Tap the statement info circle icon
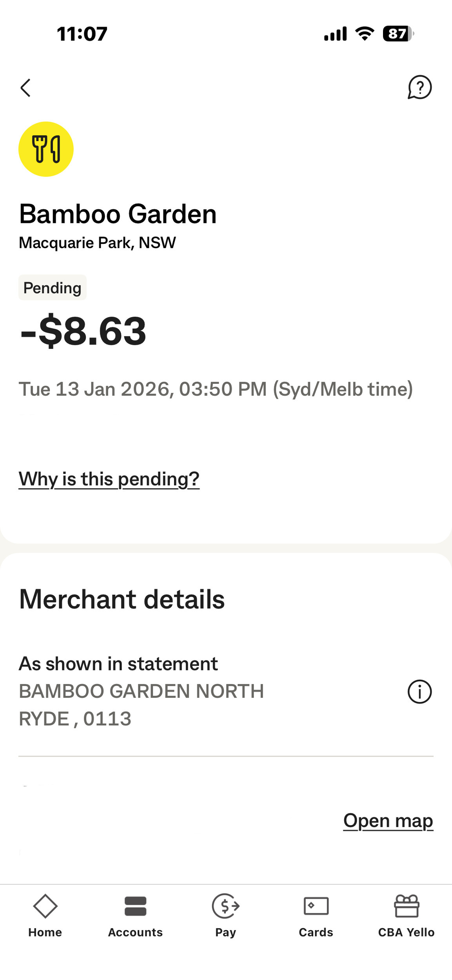 pos(419,691)
